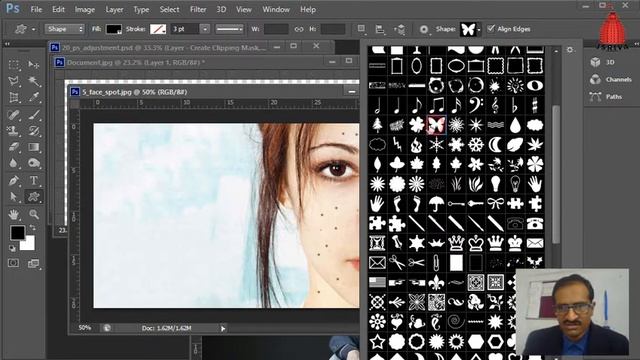Select the Healing Brush tool
Image resolution: width=640 pixels, height=360 pixels.
coord(14,115)
